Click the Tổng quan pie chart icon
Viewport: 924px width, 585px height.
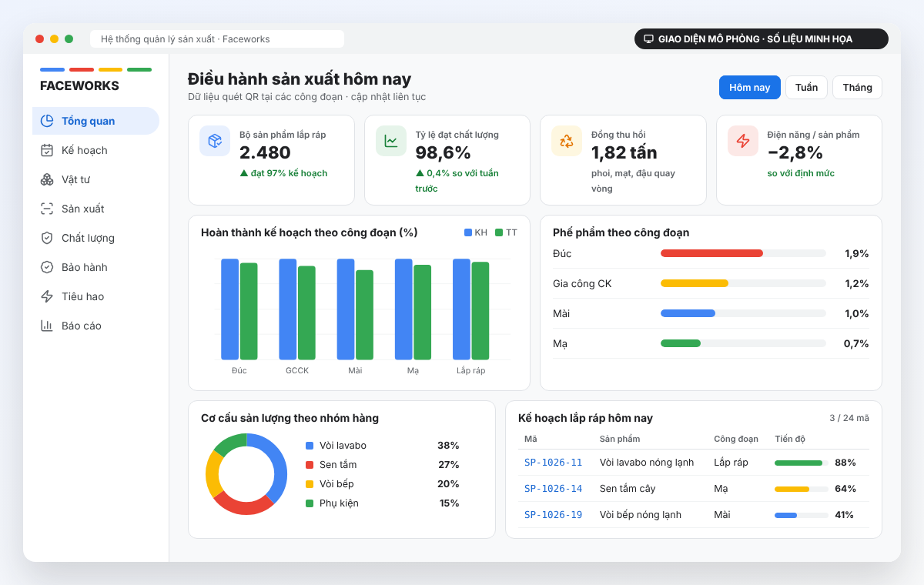[x=47, y=121]
